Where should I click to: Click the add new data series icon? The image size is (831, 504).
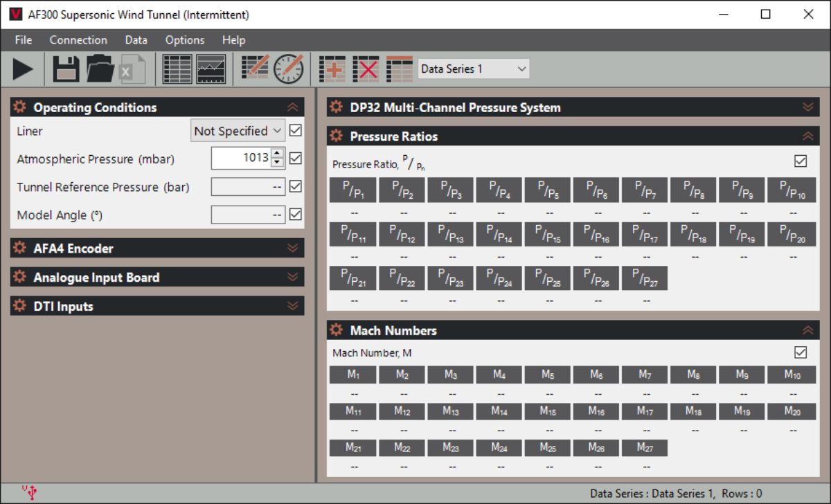332,69
